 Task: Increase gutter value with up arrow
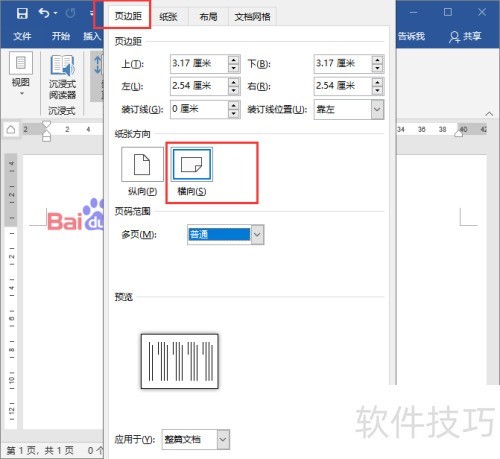[234, 105]
